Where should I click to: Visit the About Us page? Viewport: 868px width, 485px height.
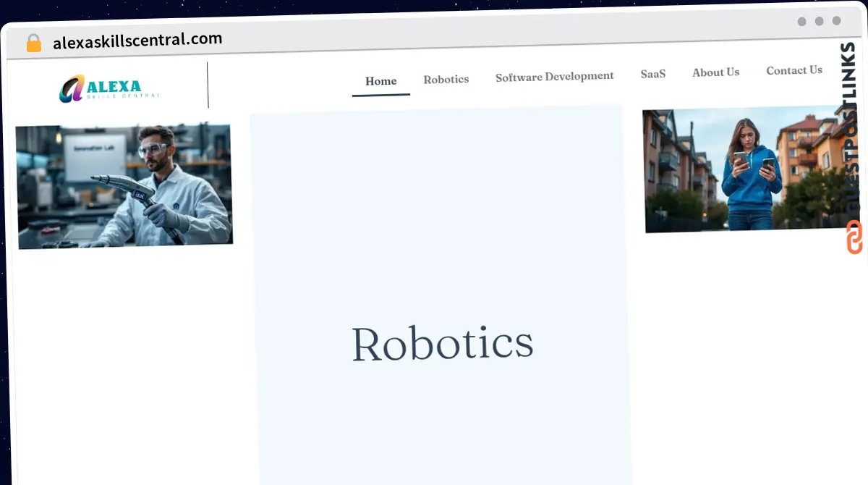click(716, 72)
